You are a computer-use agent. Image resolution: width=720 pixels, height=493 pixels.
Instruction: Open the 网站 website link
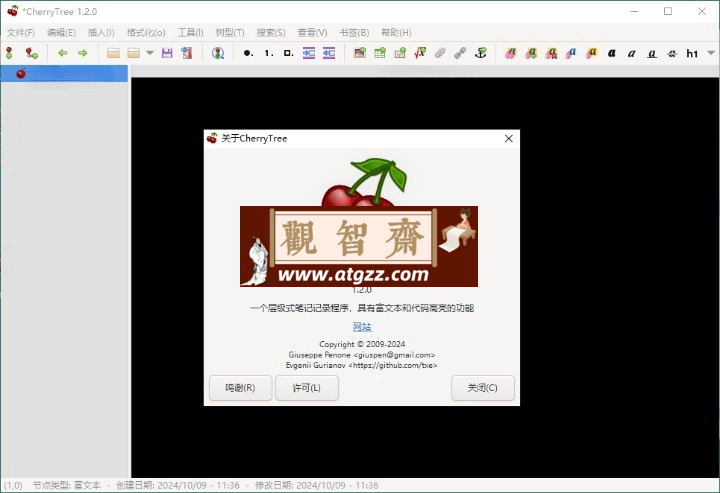362,327
